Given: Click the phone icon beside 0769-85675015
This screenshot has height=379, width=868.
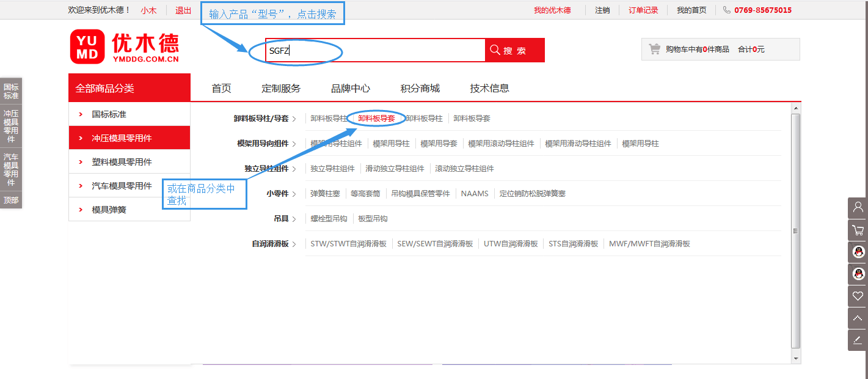Looking at the screenshot, I should point(726,10).
